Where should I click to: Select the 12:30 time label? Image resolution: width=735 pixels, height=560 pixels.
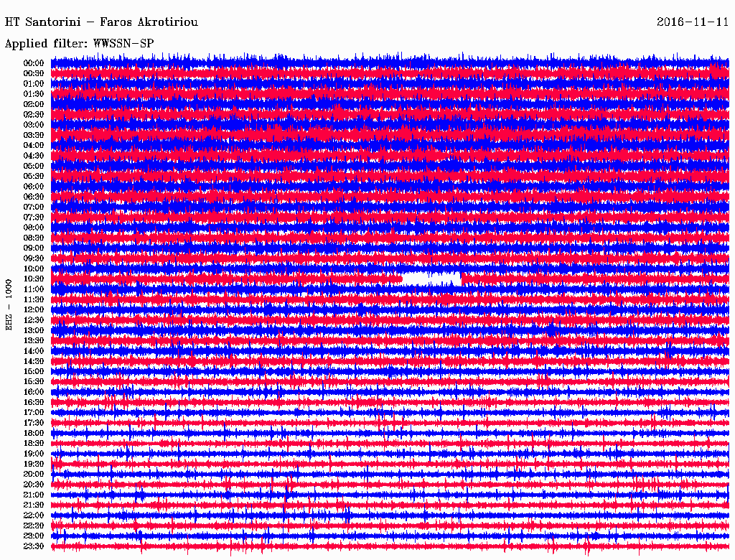point(34,320)
